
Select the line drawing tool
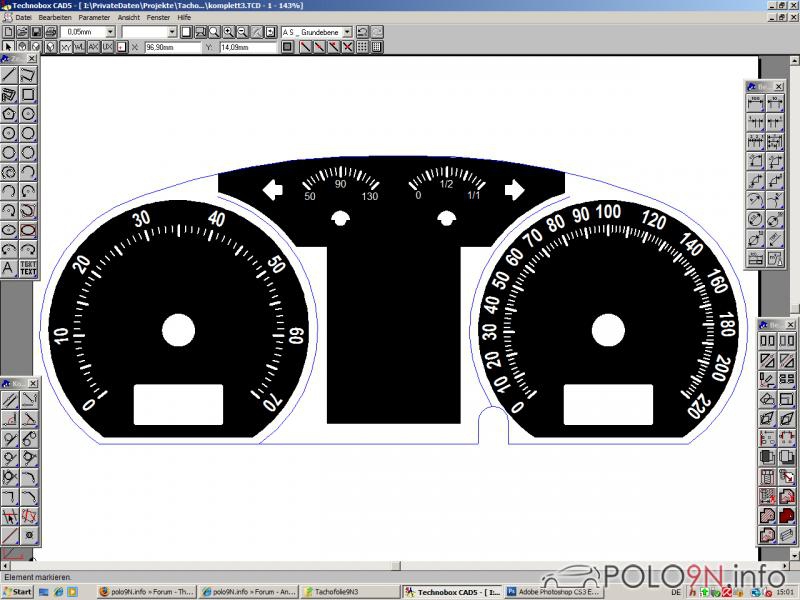(x=9, y=75)
